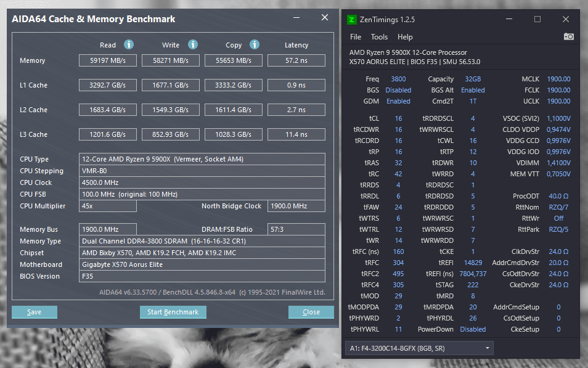Click the Memory Latency 57.2 ns field

(x=296, y=60)
